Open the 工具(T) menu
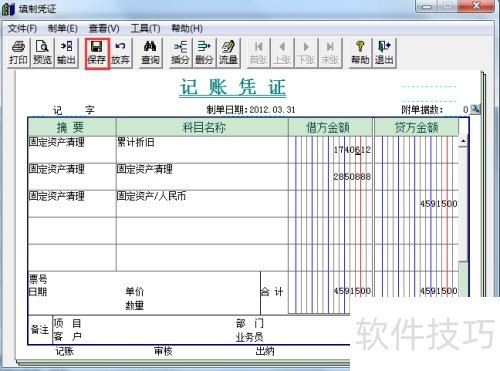Viewport: 500px width, 371px height. click(x=145, y=29)
